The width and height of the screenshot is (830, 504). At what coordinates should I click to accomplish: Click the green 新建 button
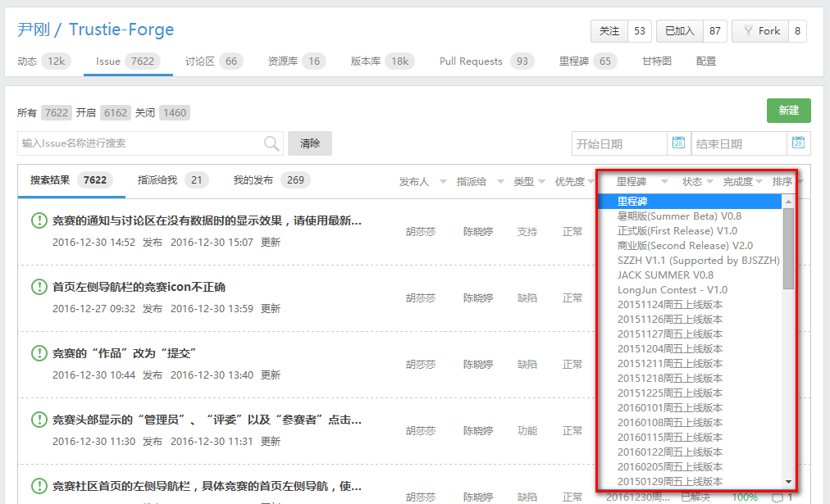789,111
